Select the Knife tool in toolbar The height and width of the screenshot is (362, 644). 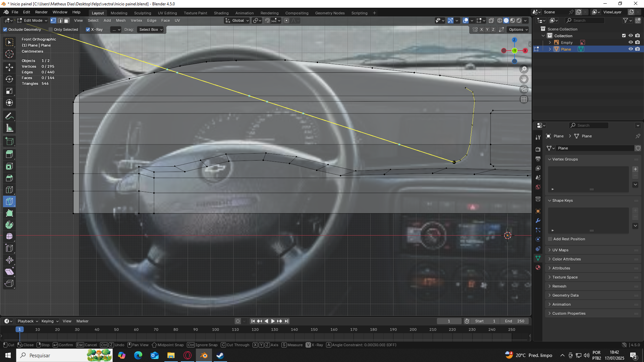tap(9, 201)
